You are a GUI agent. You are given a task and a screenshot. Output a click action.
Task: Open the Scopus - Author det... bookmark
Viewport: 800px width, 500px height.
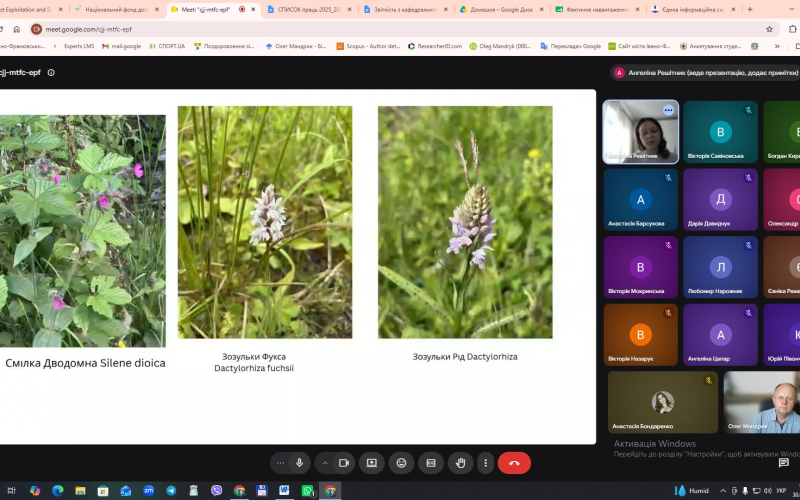point(368,46)
